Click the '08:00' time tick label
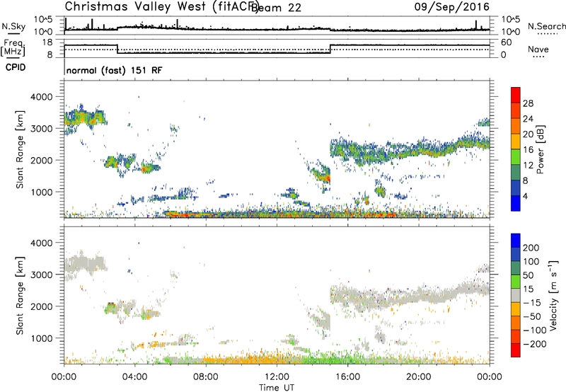The width and height of the screenshot is (566, 392). point(206,377)
